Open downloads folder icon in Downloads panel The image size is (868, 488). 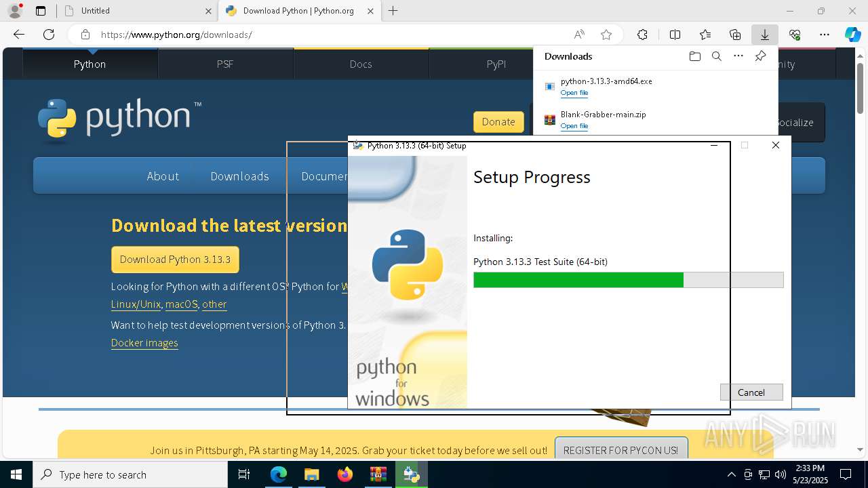tap(694, 56)
